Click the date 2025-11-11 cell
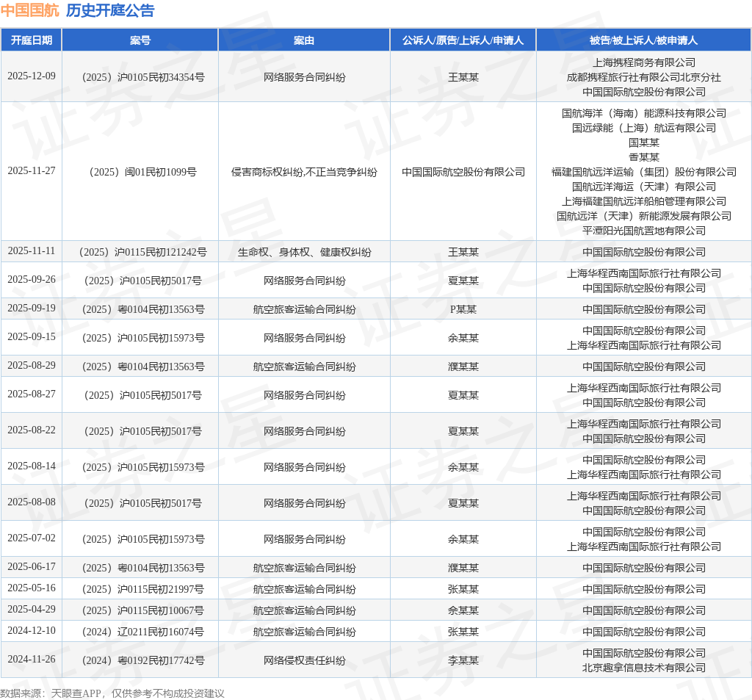 [31, 251]
